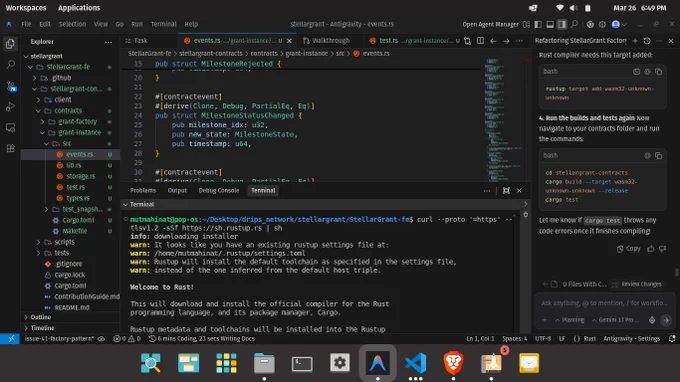The height and width of the screenshot is (382, 680).
Task: Open the Extensions view
Action: tap(10, 148)
